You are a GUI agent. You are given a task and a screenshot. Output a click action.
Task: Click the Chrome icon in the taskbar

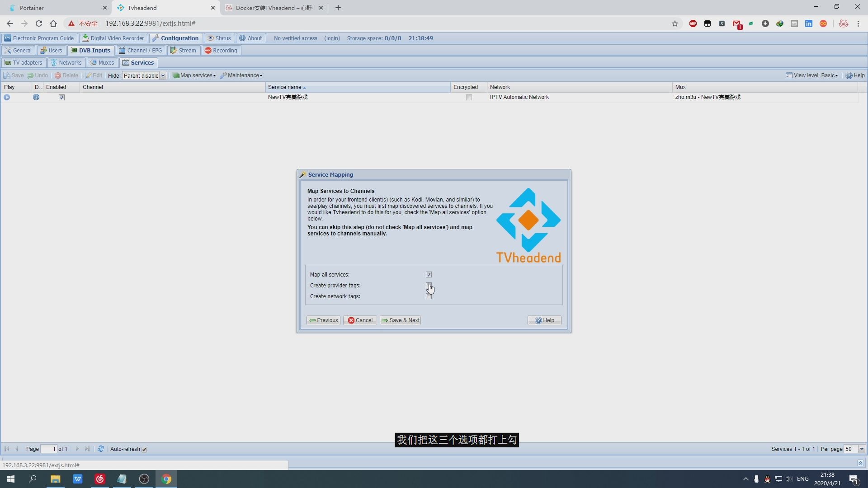point(166,479)
